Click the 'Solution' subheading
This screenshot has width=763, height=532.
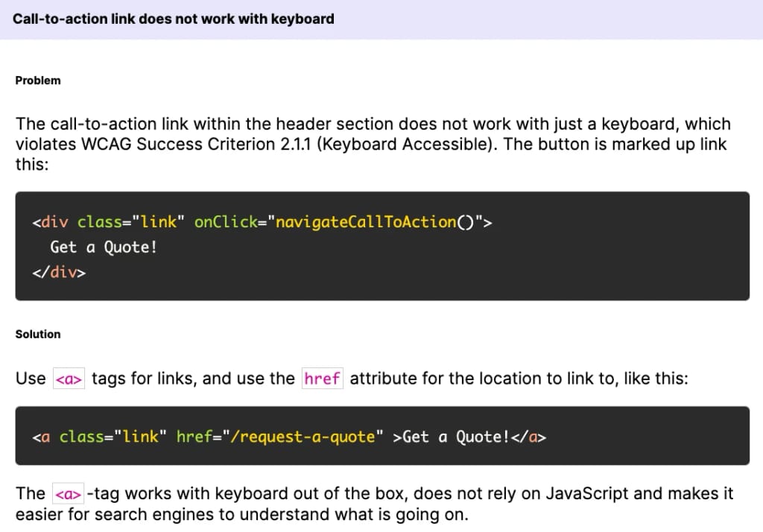pyautogui.click(x=38, y=334)
